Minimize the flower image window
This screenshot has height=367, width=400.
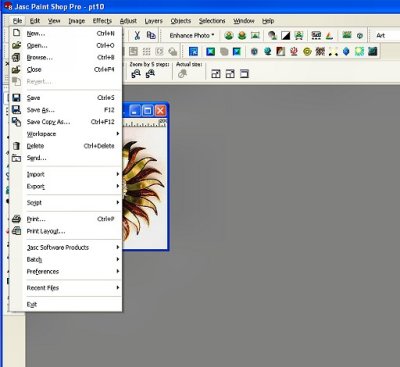click(x=135, y=111)
